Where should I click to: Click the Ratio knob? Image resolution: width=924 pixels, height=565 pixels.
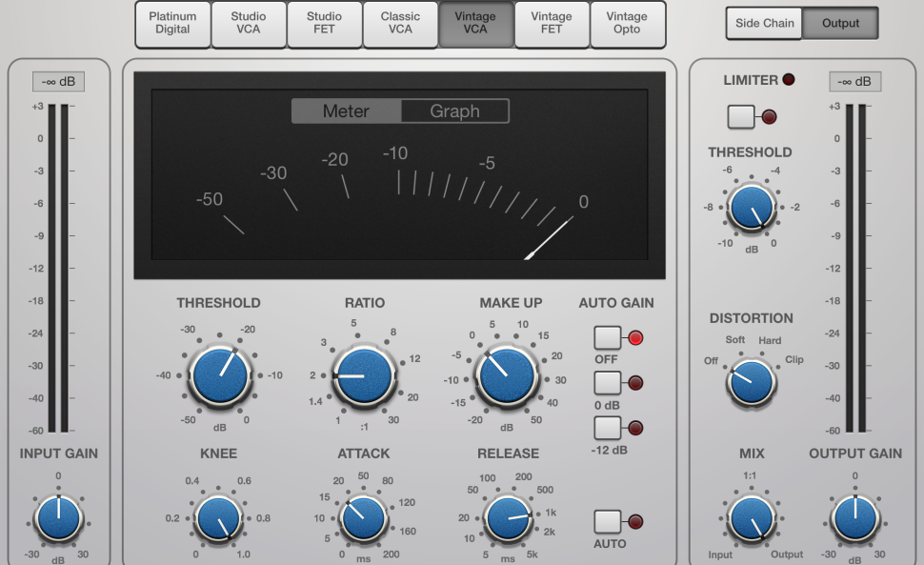(x=363, y=375)
